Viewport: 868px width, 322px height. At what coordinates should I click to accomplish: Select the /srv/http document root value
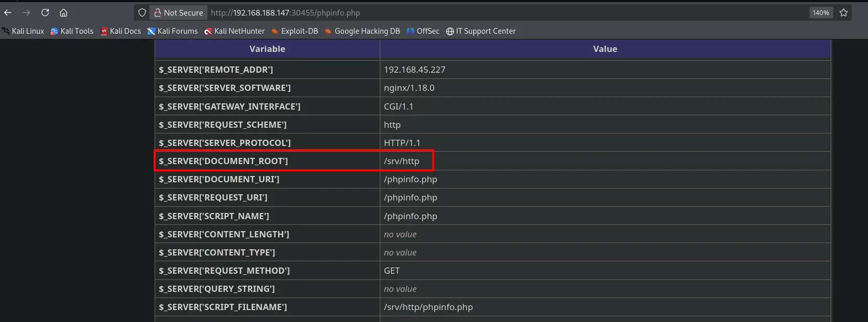click(x=402, y=161)
